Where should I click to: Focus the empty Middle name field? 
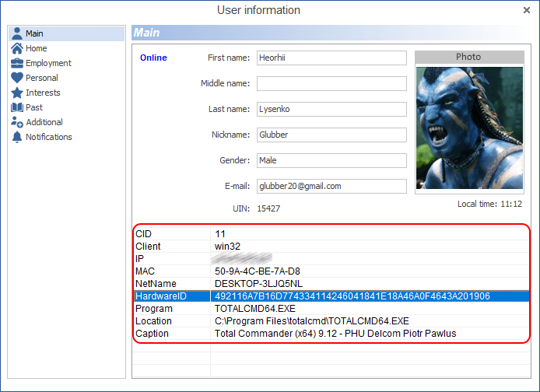tap(331, 83)
